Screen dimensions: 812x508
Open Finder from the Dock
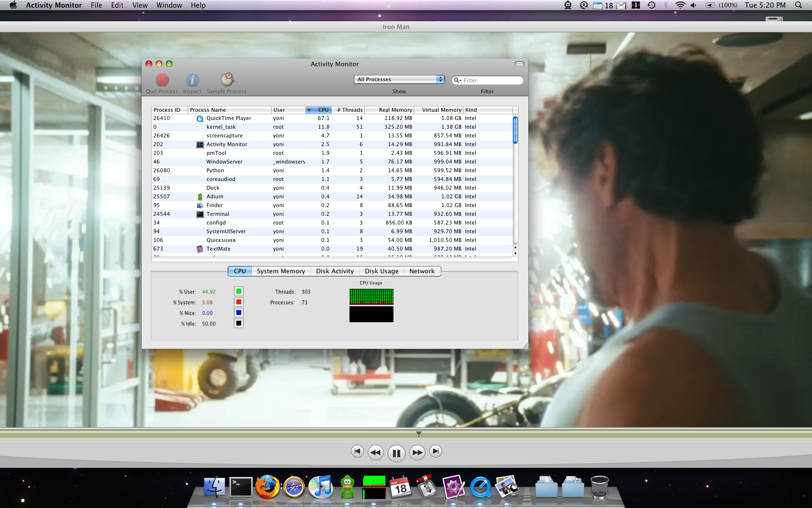(214, 487)
